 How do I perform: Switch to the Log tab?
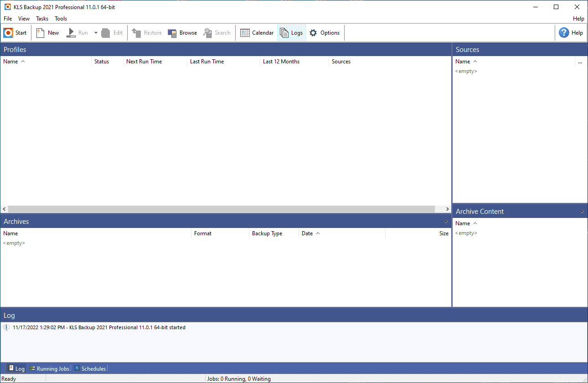[x=16, y=368]
